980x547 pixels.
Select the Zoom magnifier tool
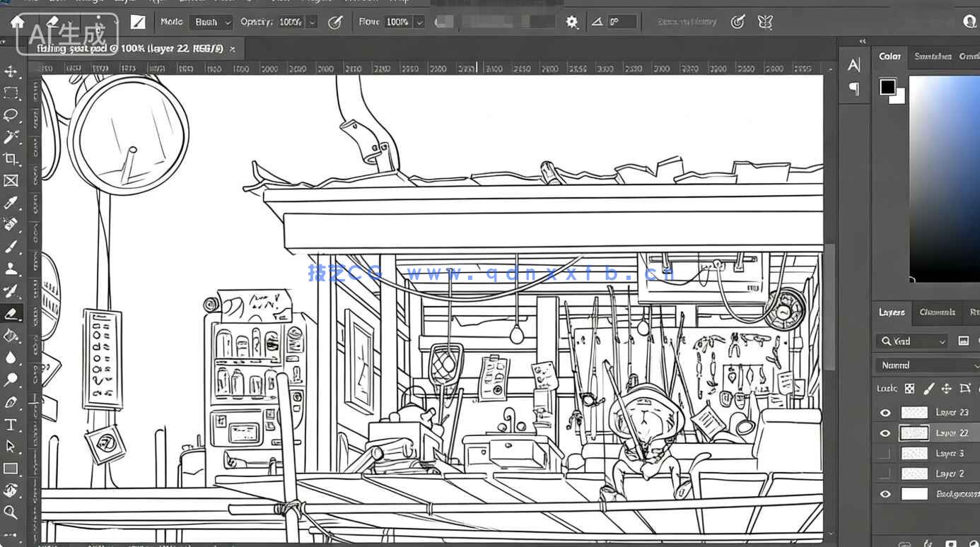[x=11, y=512]
